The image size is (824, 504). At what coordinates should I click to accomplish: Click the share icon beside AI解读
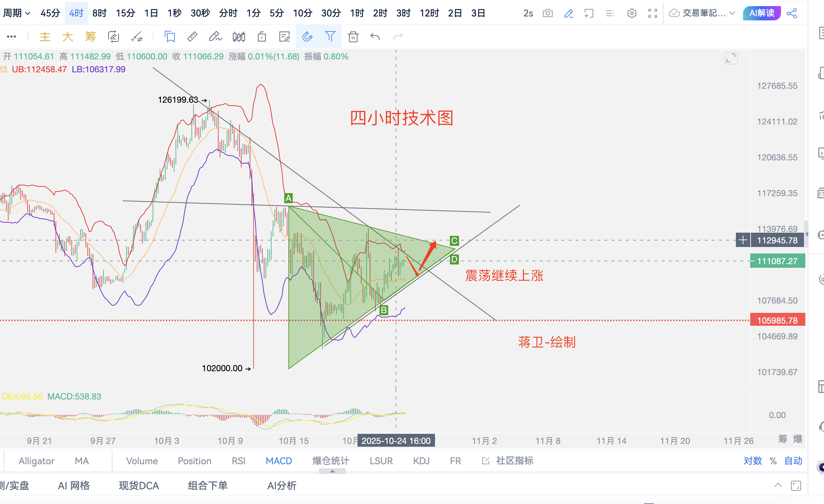(792, 14)
